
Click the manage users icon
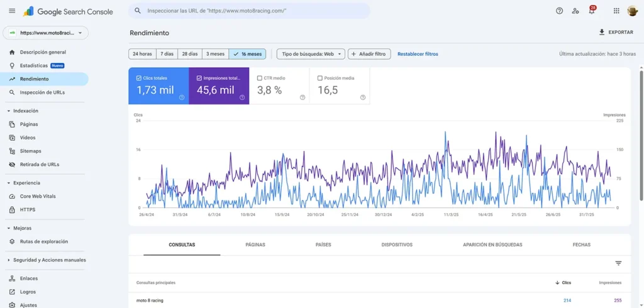(575, 11)
